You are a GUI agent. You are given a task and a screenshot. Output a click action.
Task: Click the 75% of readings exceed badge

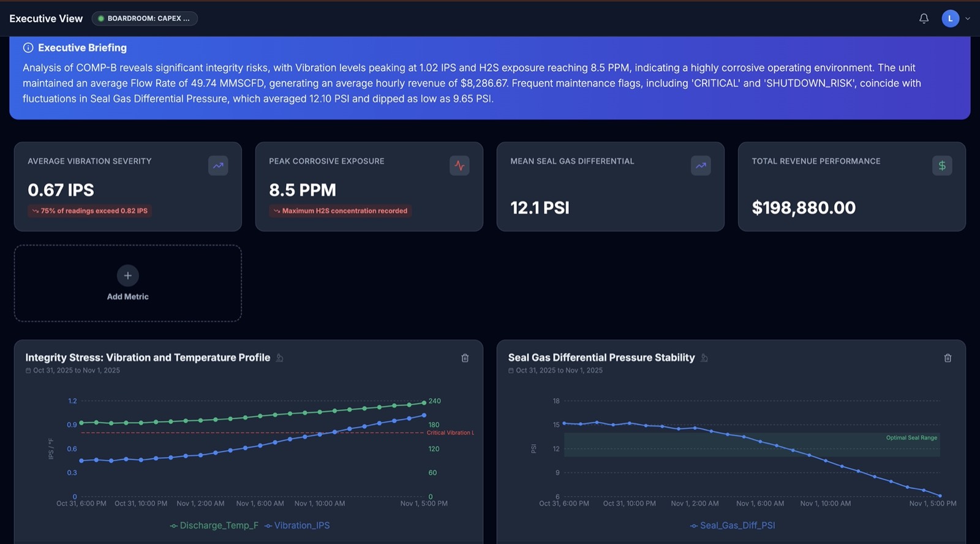pos(90,211)
